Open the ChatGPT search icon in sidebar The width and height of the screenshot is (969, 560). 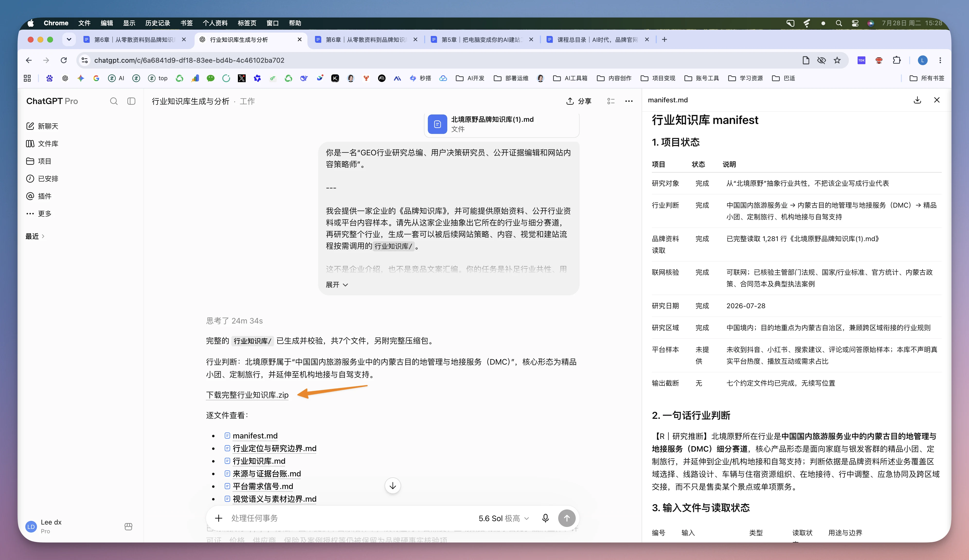tap(114, 101)
